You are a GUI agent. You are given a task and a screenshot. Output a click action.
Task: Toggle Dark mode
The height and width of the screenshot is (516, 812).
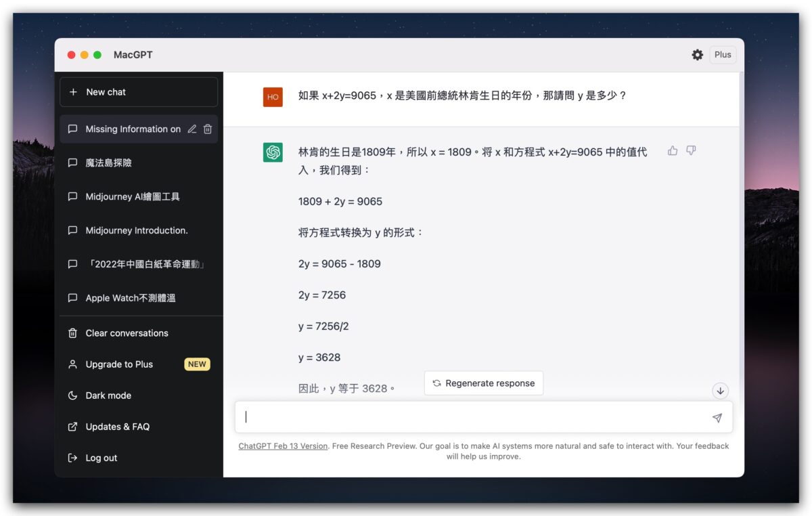pyautogui.click(x=139, y=395)
